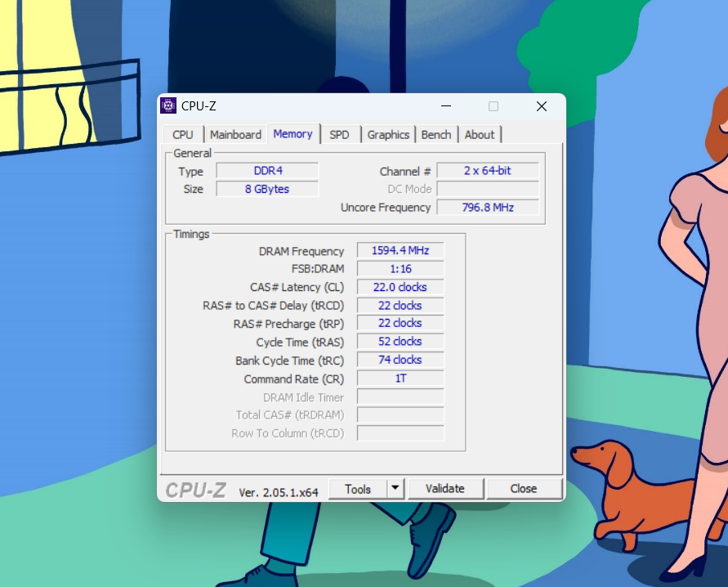Click the RAS# Precharge value 22 clocks
Image resolution: width=728 pixels, height=587 pixels.
400,323
